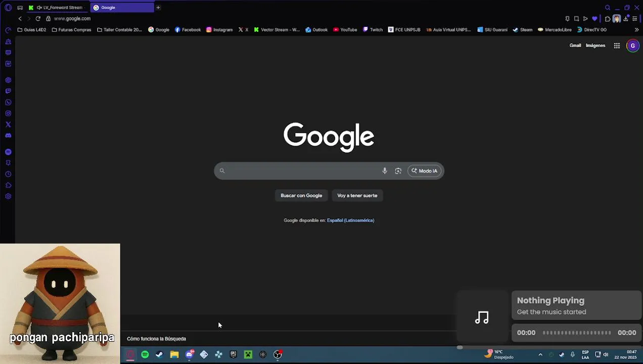Open the Futuras Compras bookmark folder

(x=71, y=30)
